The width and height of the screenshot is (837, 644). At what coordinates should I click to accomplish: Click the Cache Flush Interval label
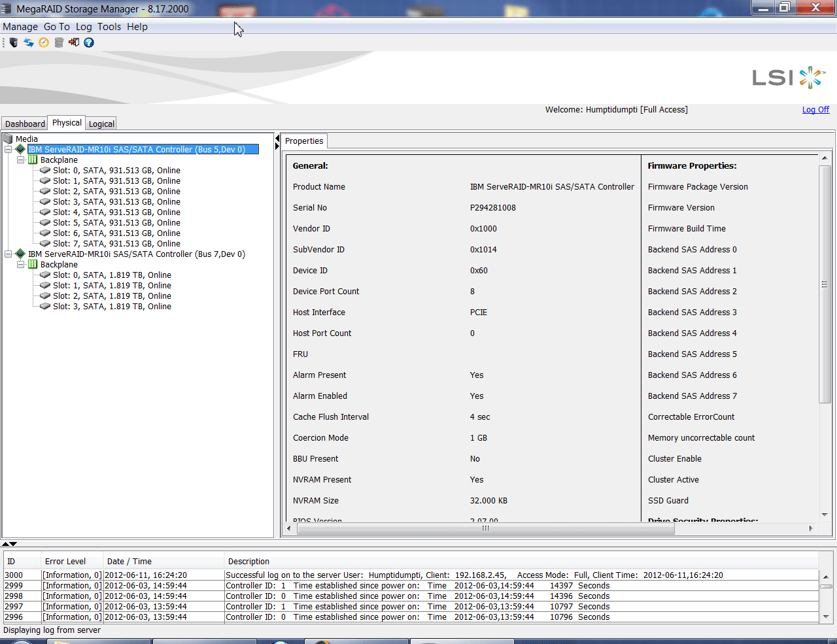[x=331, y=416]
